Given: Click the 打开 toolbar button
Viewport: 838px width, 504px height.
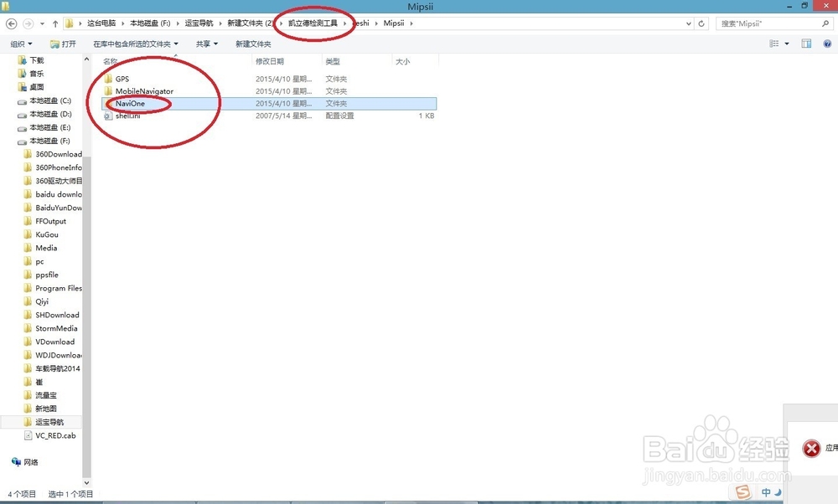Looking at the screenshot, I should pyautogui.click(x=63, y=44).
